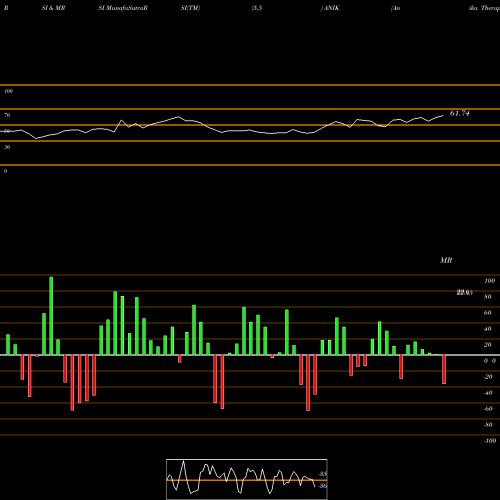500x500 pixels.
Task: Click the RSI axis label 30
Action: coord(7,147)
